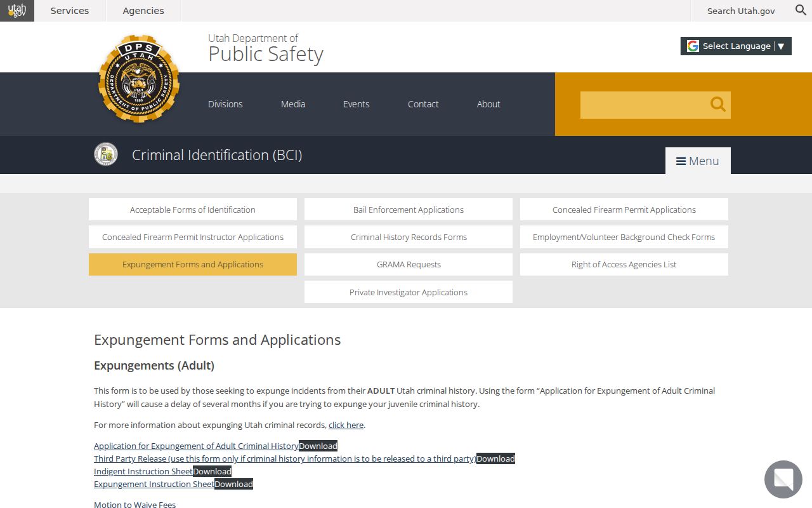Download the Third Party Release form

[496, 458]
